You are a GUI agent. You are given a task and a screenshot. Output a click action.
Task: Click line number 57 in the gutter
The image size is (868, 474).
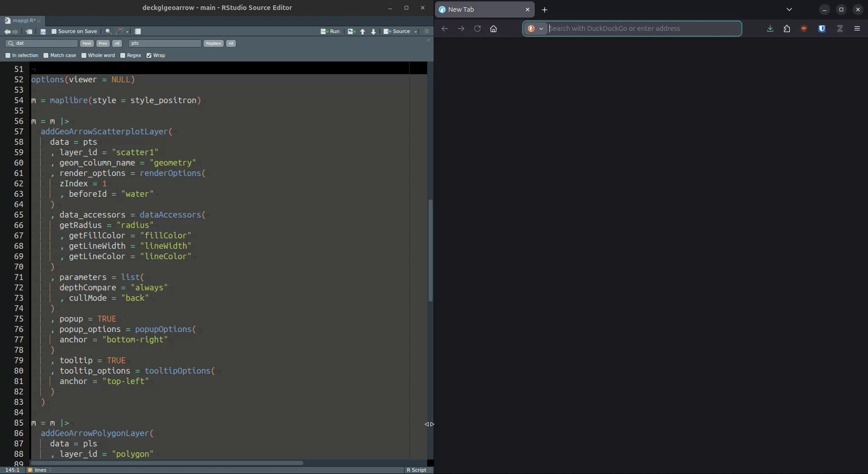point(19,132)
